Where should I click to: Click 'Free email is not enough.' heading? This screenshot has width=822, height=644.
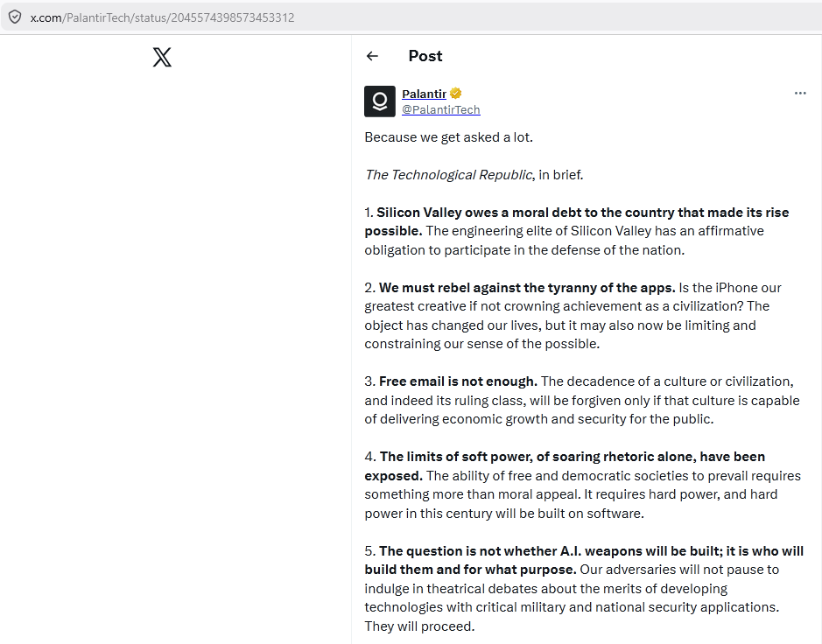pyautogui.click(x=458, y=381)
